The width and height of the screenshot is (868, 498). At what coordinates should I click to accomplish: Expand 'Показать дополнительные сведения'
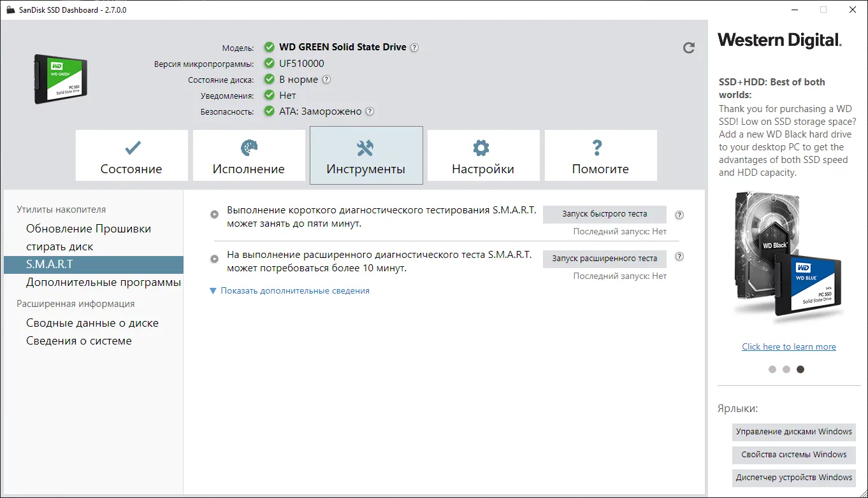[289, 290]
